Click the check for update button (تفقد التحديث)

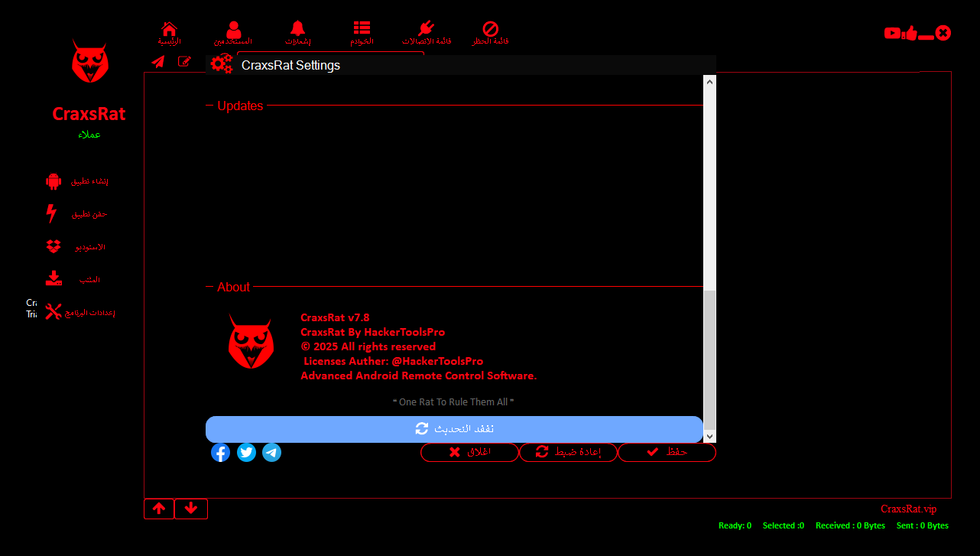tap(454, 429)
